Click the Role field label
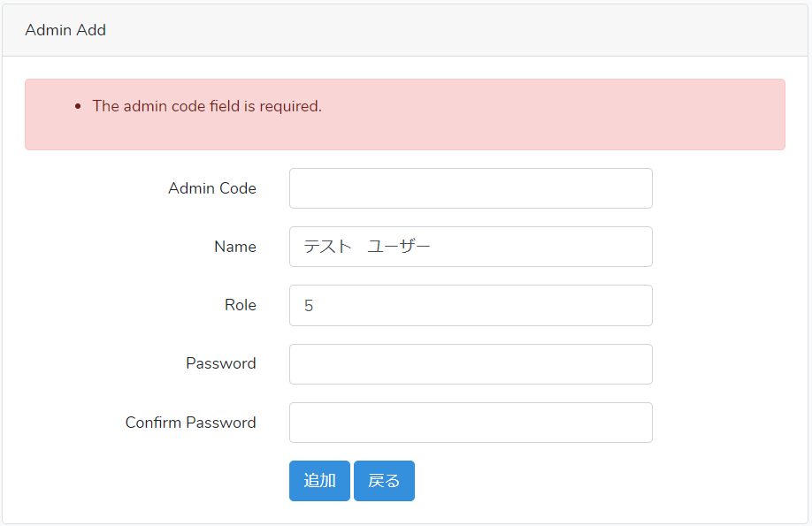This screenshot has height=526, width=812. pyautogui.click(x=241, y=305)
